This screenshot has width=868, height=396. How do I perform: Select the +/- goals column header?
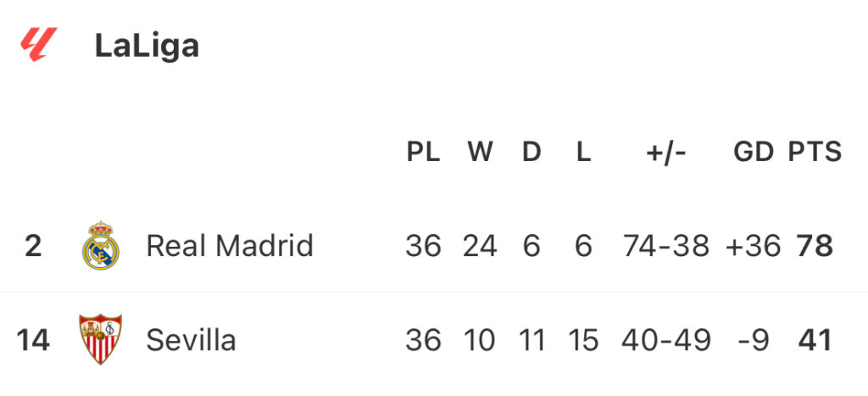click(666, 152)
